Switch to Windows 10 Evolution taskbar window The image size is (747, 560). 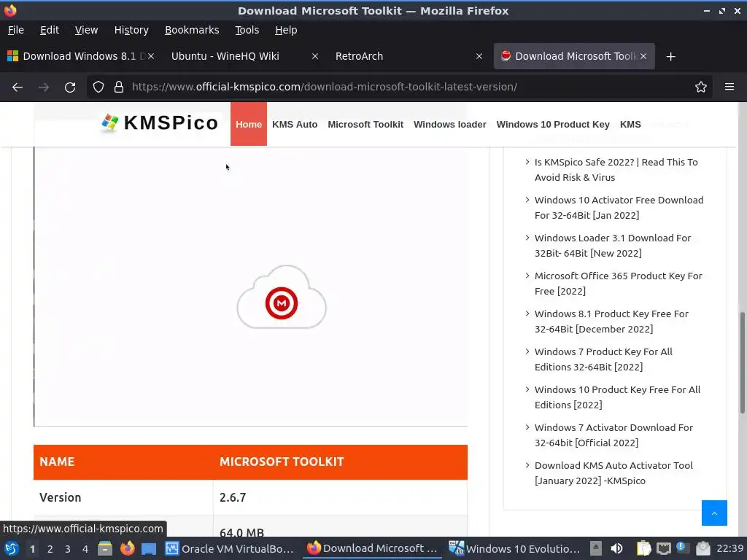[x=515, y=548]
